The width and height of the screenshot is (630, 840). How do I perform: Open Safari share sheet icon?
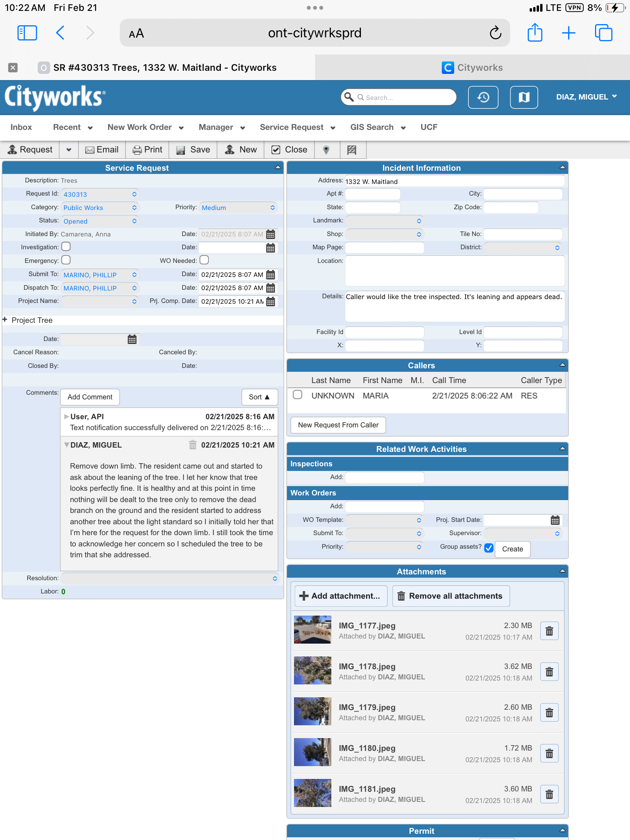535,32
